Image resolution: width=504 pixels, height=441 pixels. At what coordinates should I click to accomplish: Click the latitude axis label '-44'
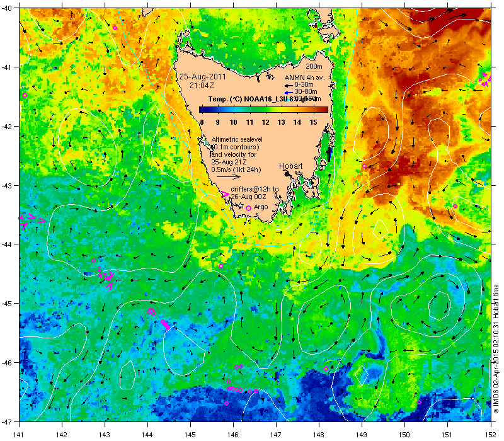pos(6,244)
